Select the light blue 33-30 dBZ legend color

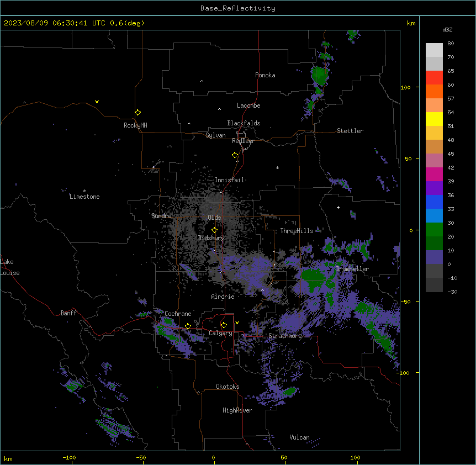click(x=434, y=215)
